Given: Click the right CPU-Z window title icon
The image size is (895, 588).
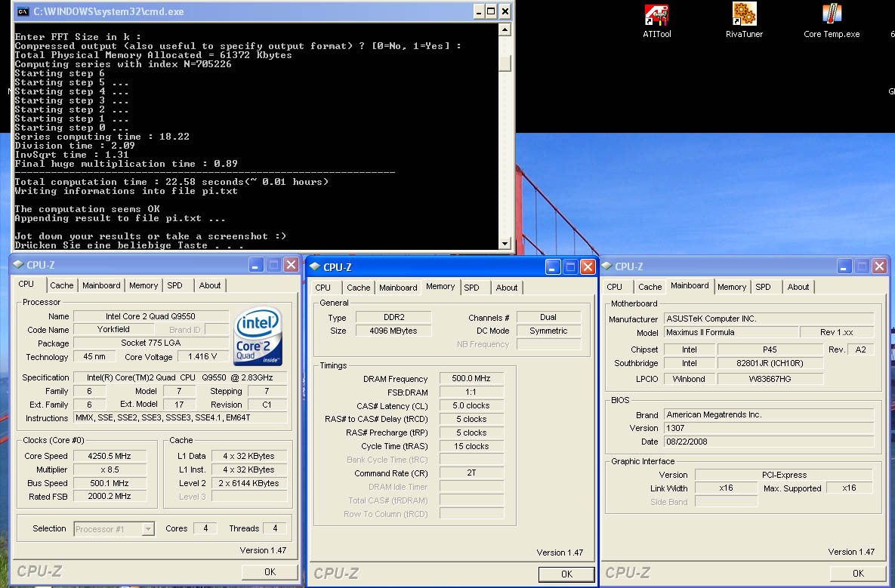Looking at the screenshot, I should tap(606, 266).
